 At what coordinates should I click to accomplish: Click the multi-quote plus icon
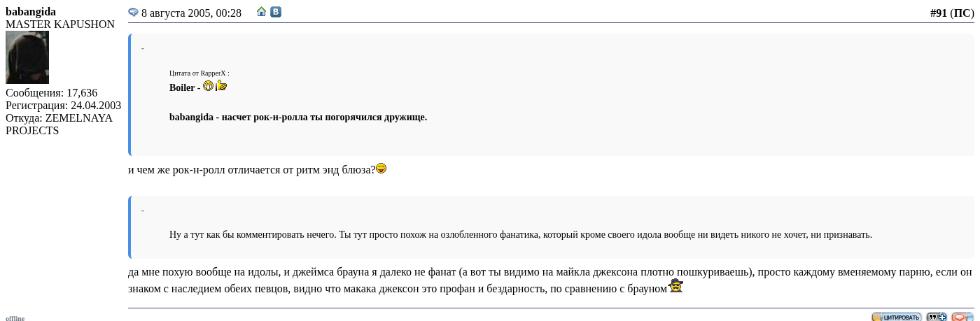point(936,317)
